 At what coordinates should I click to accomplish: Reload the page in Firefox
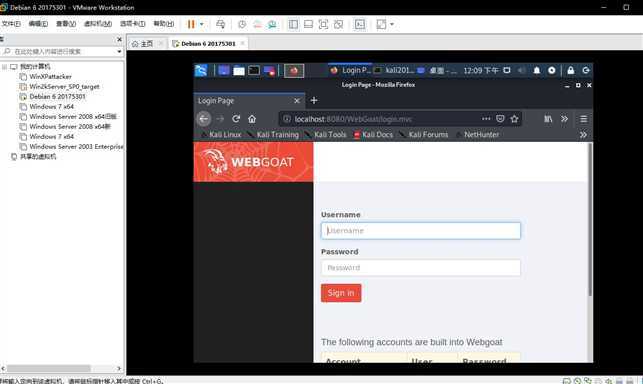236,119
